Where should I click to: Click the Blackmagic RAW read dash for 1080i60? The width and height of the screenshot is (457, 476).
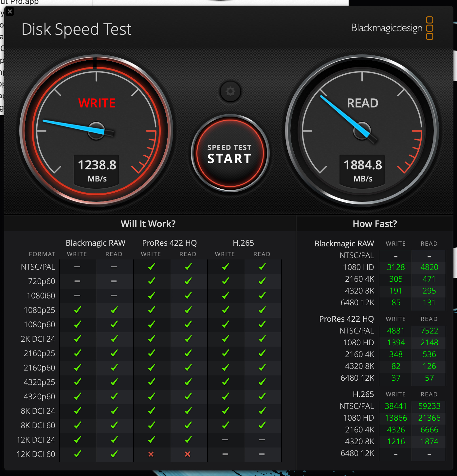point(114,295)
